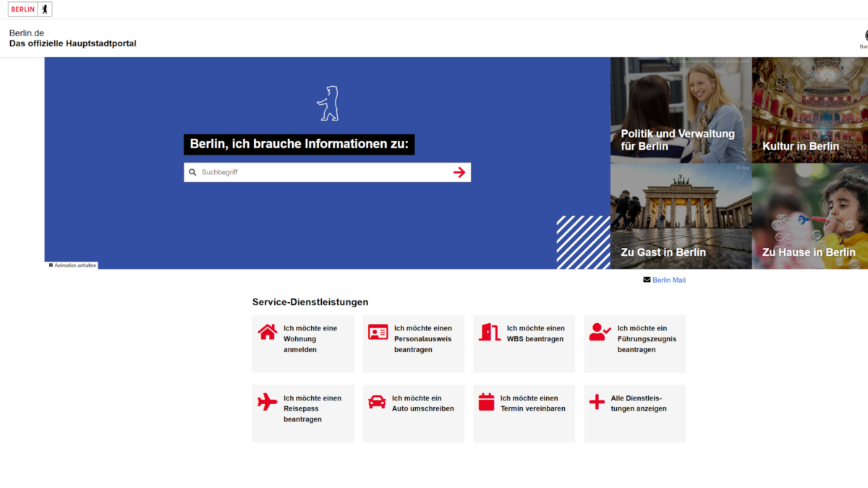Viewport: 868px width, 488px height.
Task: Click the calendar icon for Termin vereinbaren
Action: tap(487, 402)
